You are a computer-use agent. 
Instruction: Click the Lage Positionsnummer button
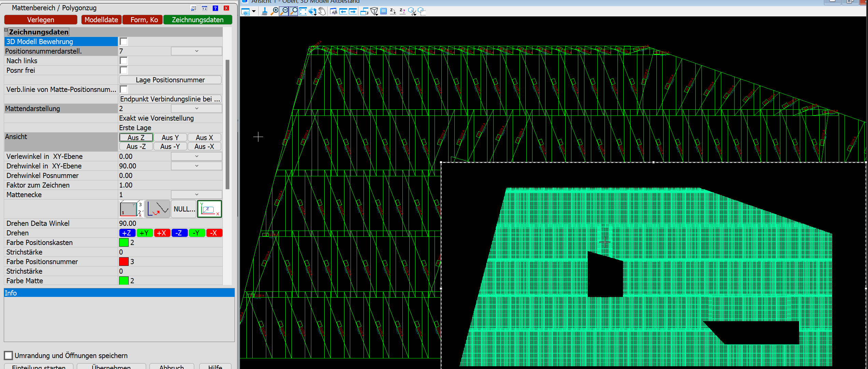coord(170,80)
